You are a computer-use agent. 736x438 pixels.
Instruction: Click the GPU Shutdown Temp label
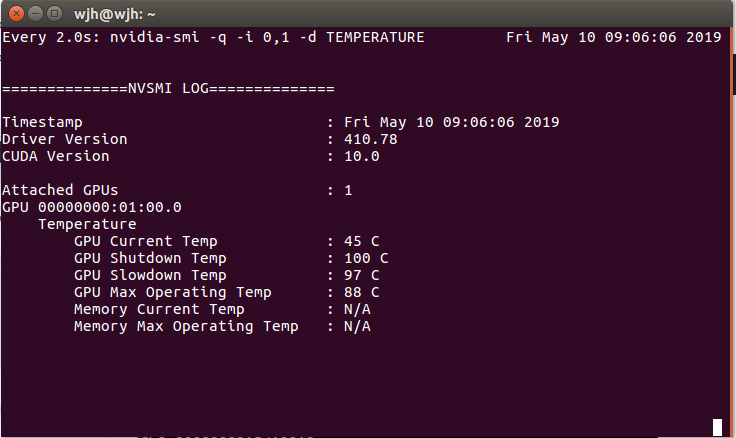coord(150,259)
